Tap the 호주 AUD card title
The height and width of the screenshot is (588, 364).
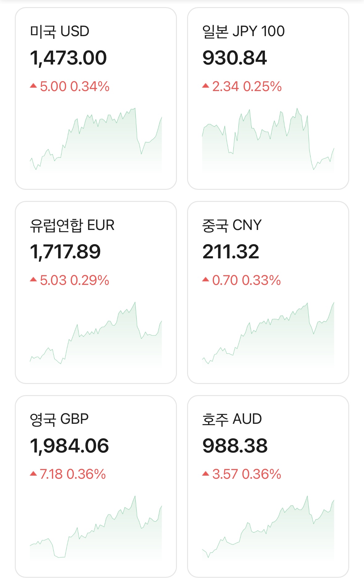point(232,419)
